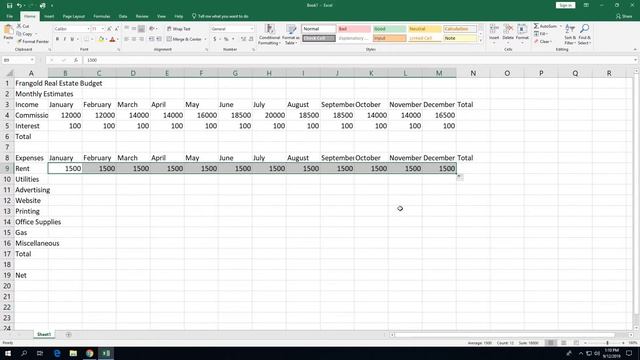Screen dimensions: 640x360
Task: Switch to the Data tab
Action: point(123,16)
